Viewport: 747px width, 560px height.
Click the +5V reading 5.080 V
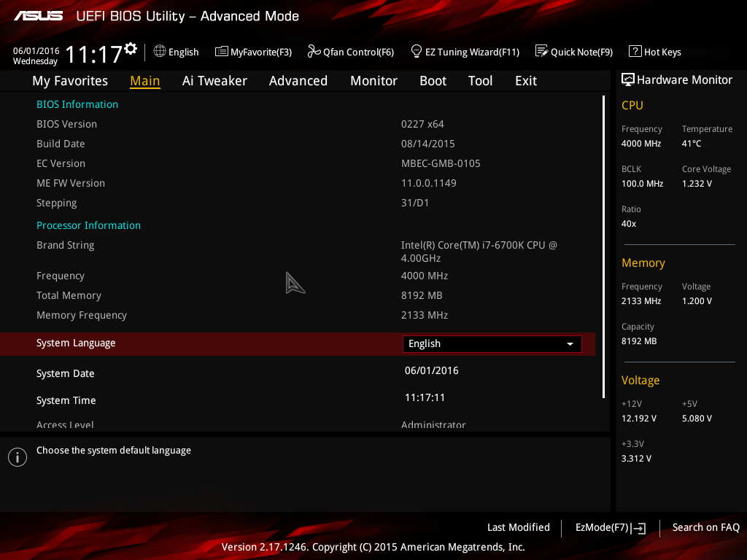click(697, 418)
